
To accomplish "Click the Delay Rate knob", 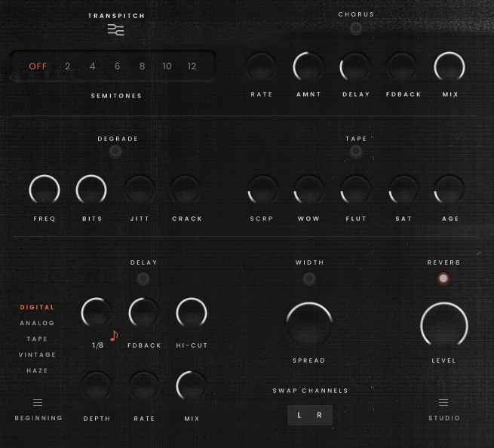I will [x=144, y=386].
